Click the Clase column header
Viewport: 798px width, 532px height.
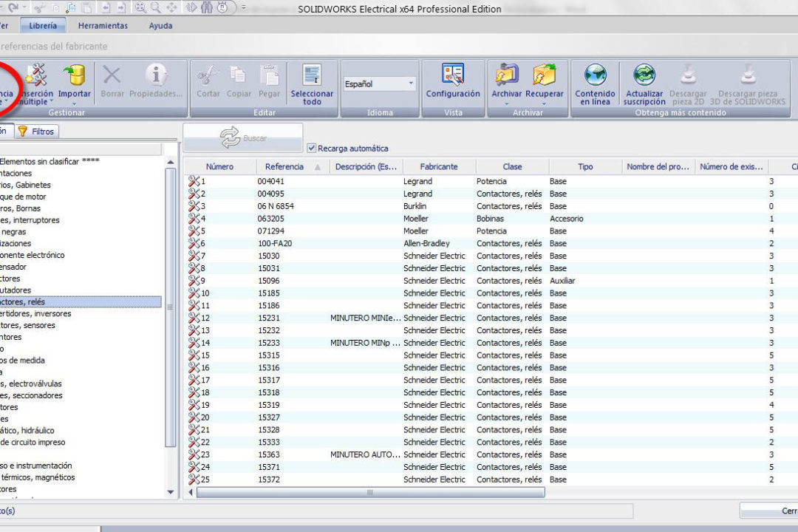pyautogui.click(x=512, y=166)
